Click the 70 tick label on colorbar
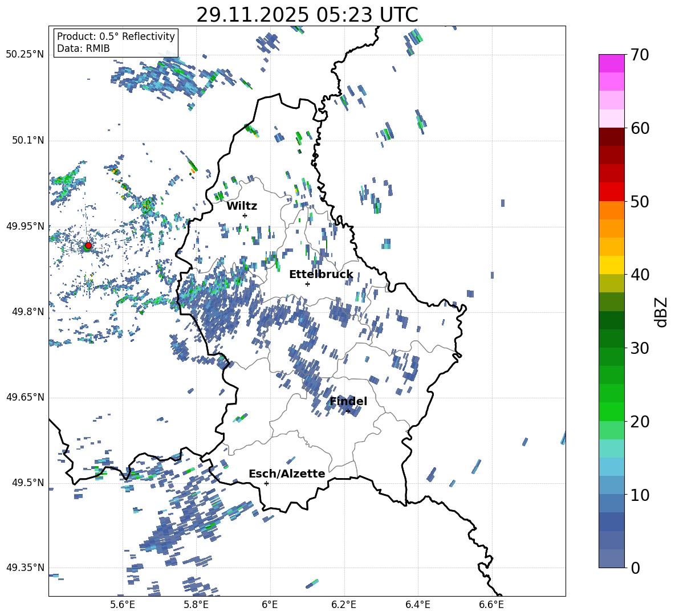Image resolution: width=675 pixels, height=616 pixels. click(640, 55)
